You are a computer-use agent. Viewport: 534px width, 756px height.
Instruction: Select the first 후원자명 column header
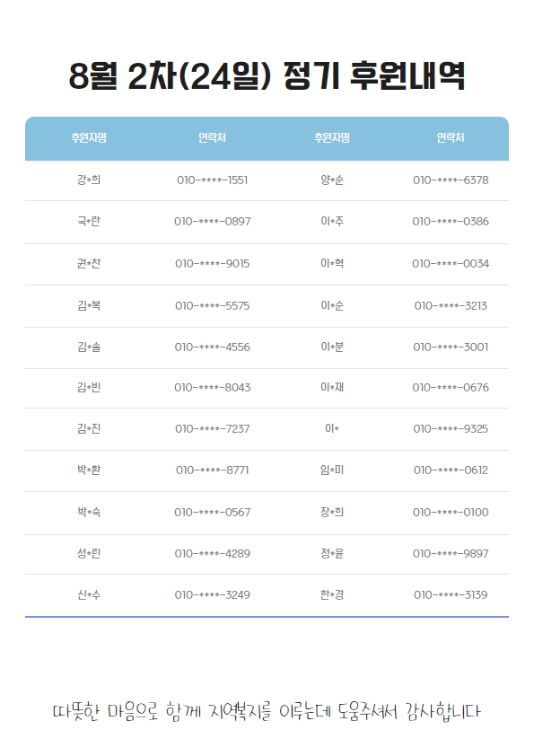(x=89, y=138)
